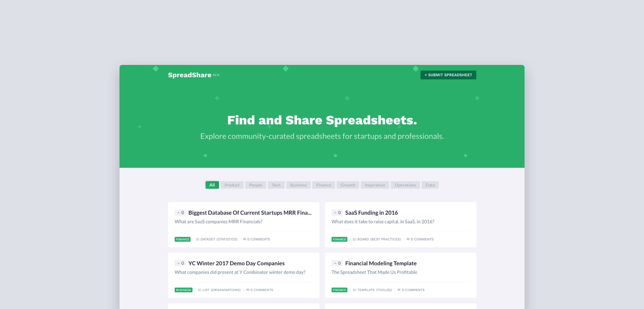Select the Data category filter
Viewport: 644px width, 309px height.
coord(430,185)
